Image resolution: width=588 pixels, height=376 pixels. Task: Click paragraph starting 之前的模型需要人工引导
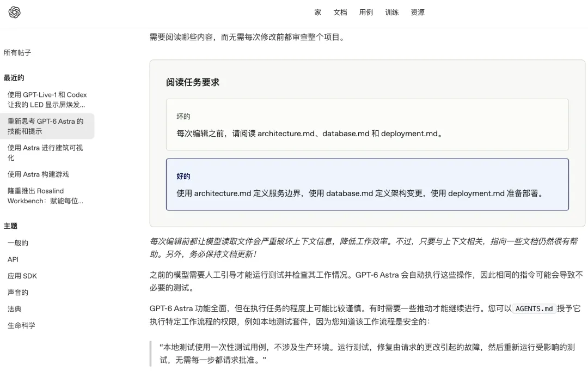pos(366,281)
